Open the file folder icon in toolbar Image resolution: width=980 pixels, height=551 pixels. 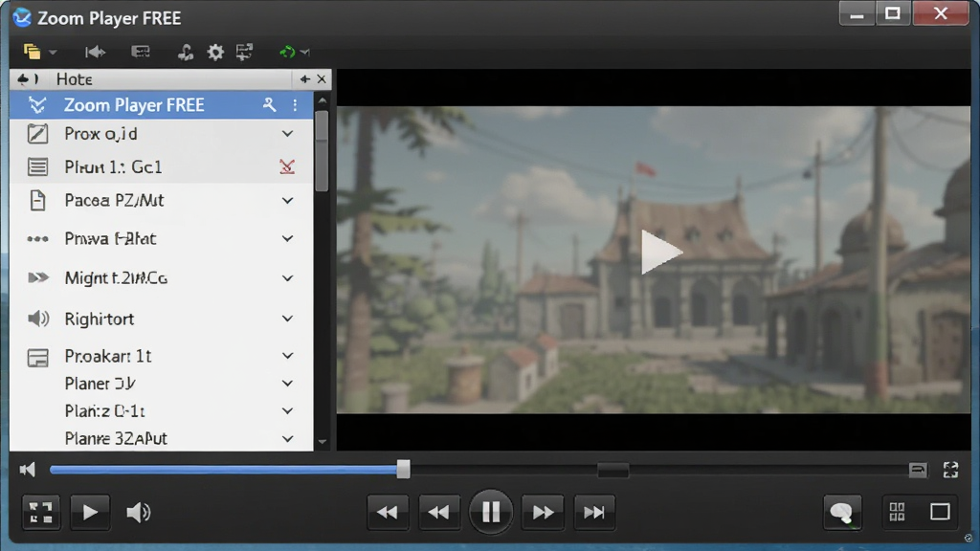click(32, 52)
